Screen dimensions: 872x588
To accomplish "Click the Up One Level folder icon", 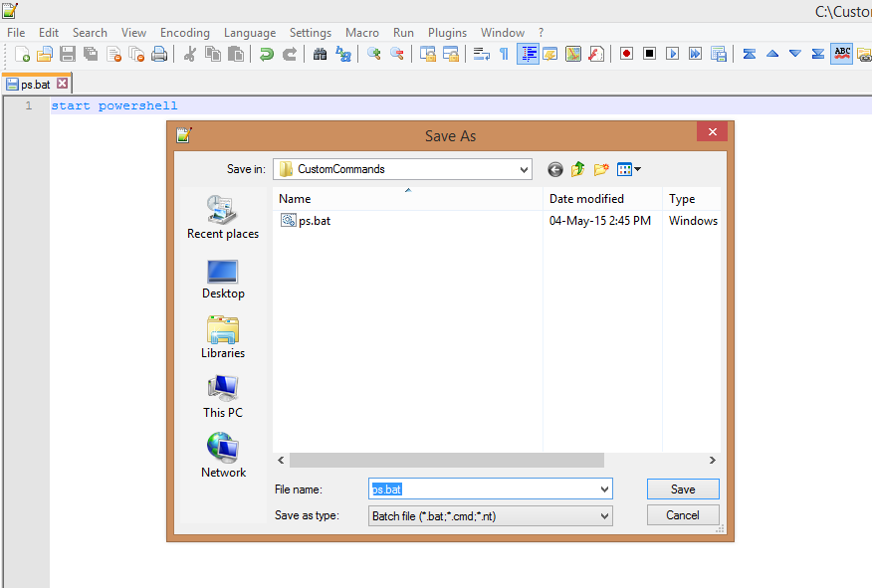I will [x=577, y=169].
